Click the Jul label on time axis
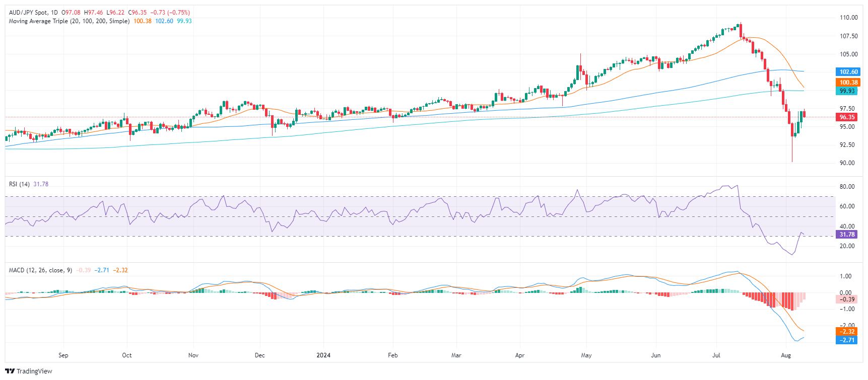868x380 pixels. coord(716,355)
